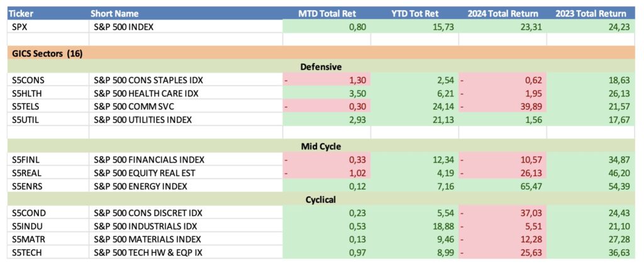Click the Cyclical section label
The image size is (644, 267).
pyautogui.click(x=321, y=200)
